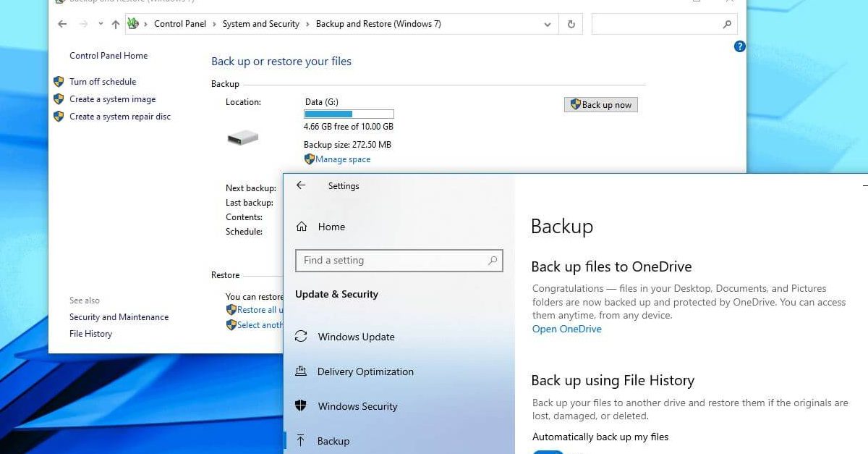Image resolution: width=868 pixels, height=454 pixels.
Task: Open the Manage space link
Action: (x=342, y=159)
